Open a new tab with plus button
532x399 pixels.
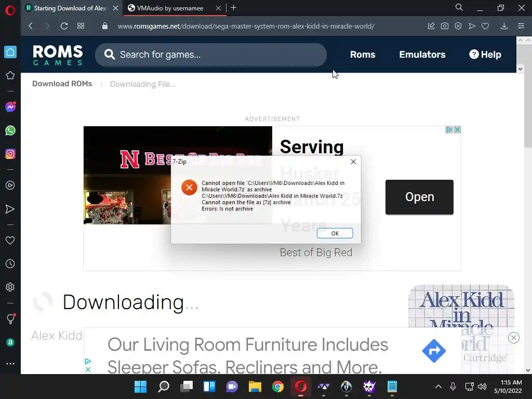click(233, 8)
